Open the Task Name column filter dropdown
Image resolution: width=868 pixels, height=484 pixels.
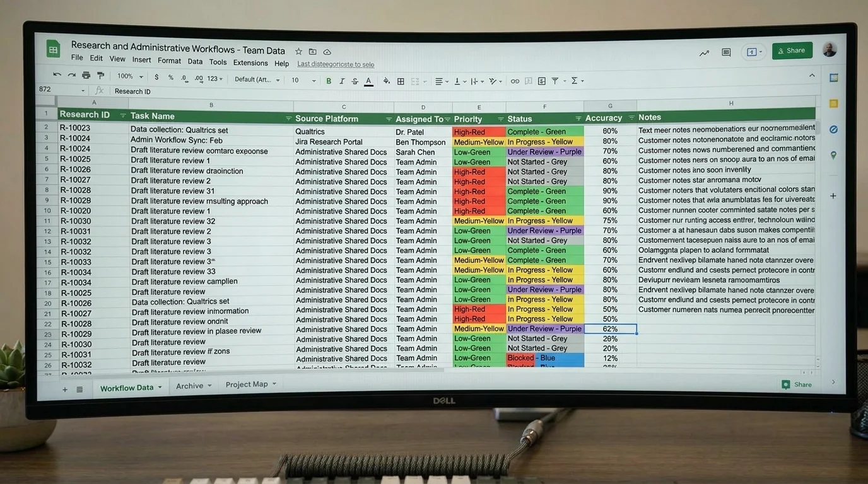[288, 118]
